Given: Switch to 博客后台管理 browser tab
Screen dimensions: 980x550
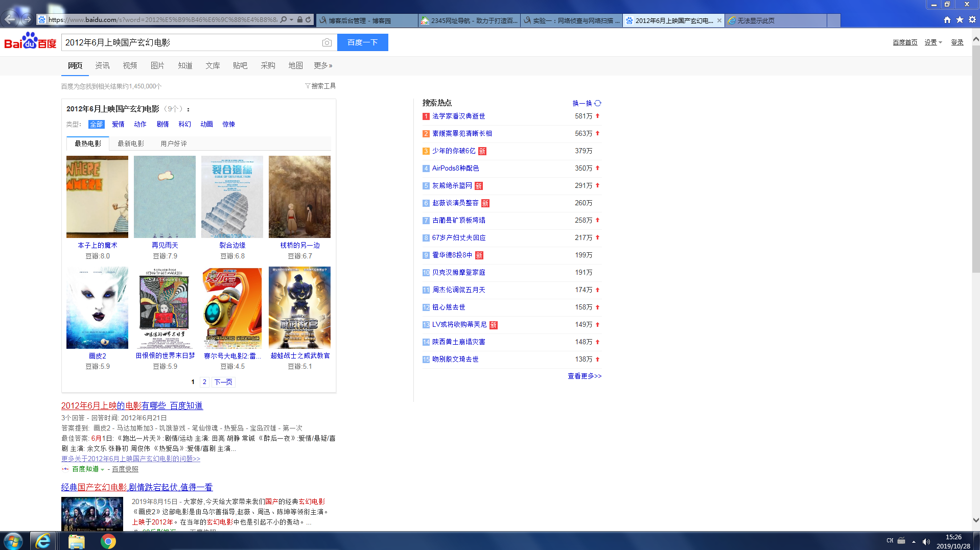Looking at the screenshot, I should (x=367, y=20).
